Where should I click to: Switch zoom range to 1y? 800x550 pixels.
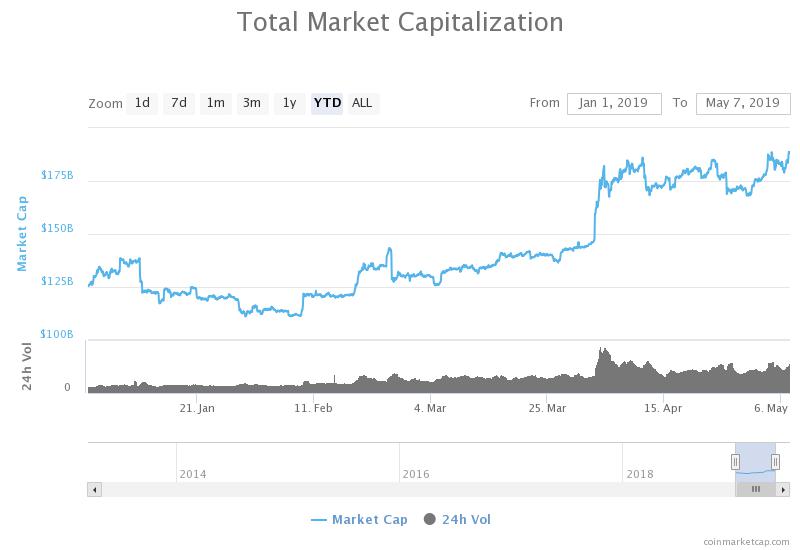289,103
